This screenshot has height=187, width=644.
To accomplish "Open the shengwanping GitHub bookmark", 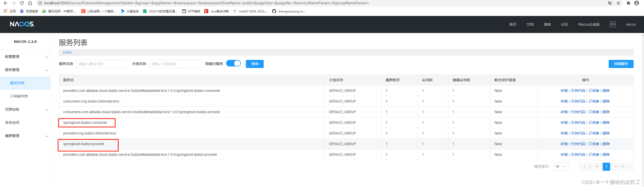I will 289,11.
